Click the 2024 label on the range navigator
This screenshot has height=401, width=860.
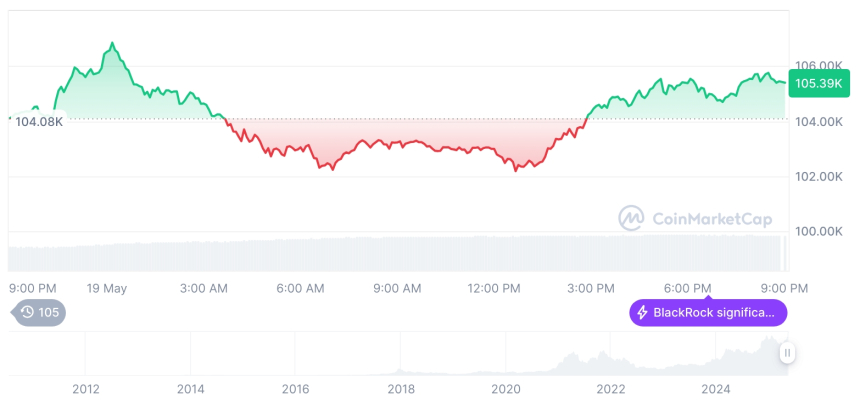(716, 389)
